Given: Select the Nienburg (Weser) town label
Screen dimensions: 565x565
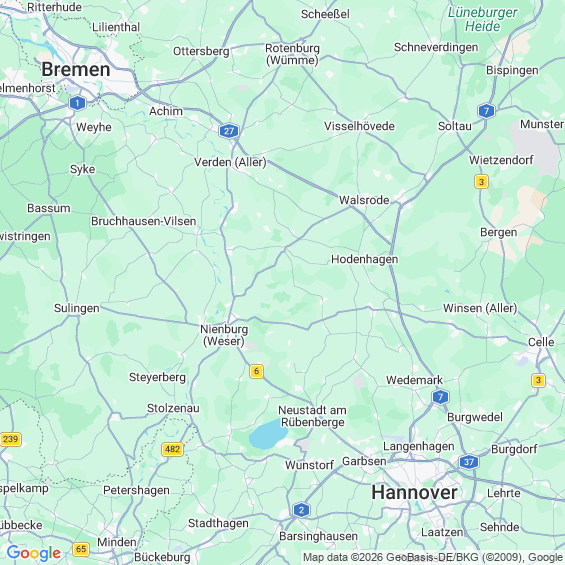Looking at the screenshot, I should pyautogui.click(x=224, y=335).
